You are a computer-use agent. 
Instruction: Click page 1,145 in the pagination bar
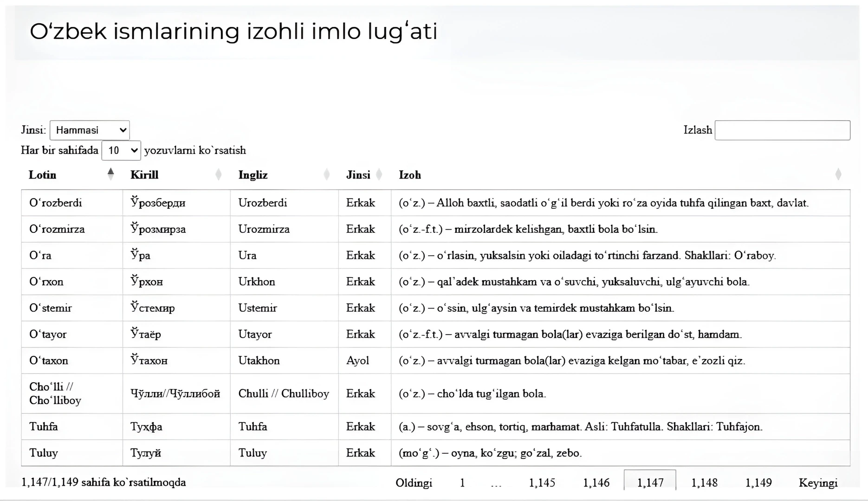point(542,482)
